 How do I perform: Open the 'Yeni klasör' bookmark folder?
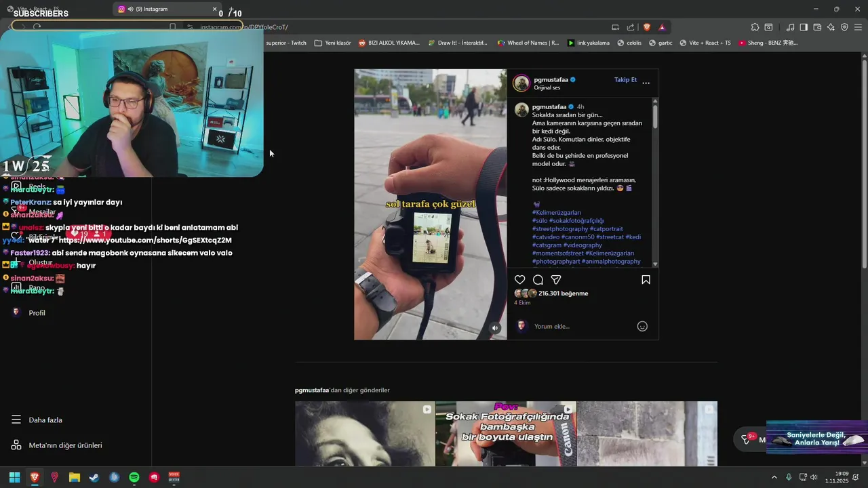pos(333,43)
